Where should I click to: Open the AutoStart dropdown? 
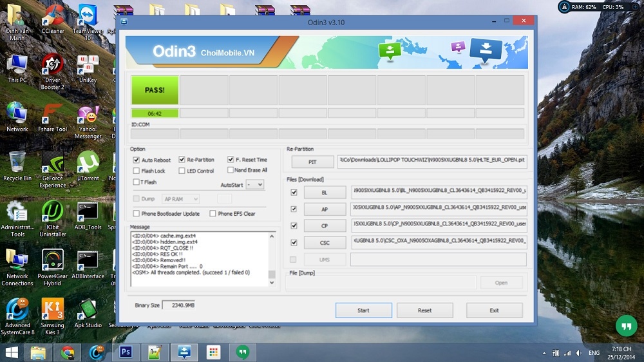tap(255, 184)
